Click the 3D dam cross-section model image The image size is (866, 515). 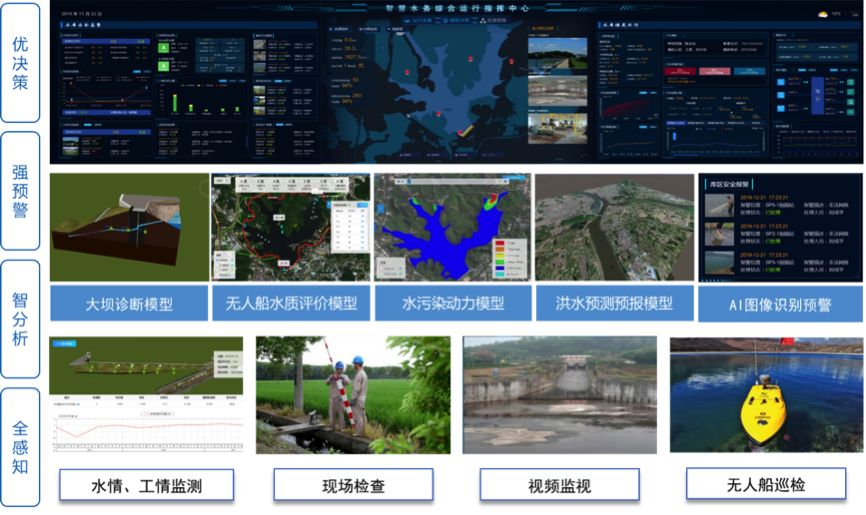pyautogui.click(x=128, y=228)
